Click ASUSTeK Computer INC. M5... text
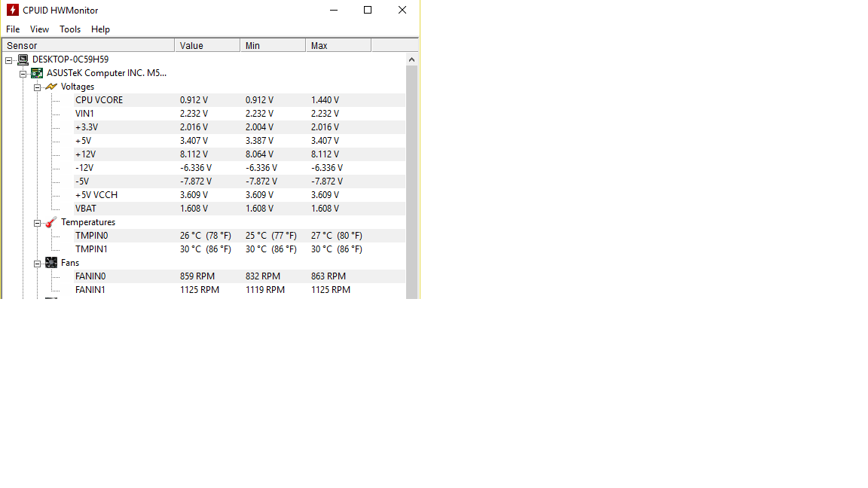This screenshot has width=868, height=488. (x=106, y=73)
